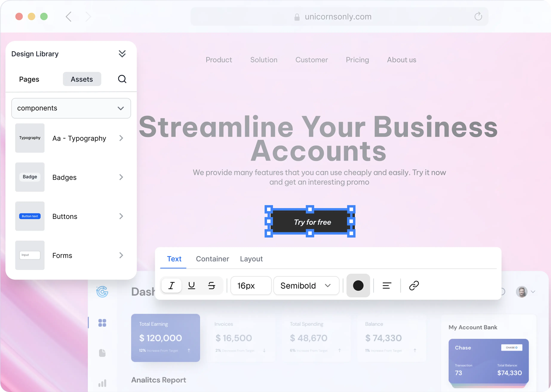This screenshot has height=392, width=551.
Task: Click the Try for free button
Action: (x=312, y=222)
